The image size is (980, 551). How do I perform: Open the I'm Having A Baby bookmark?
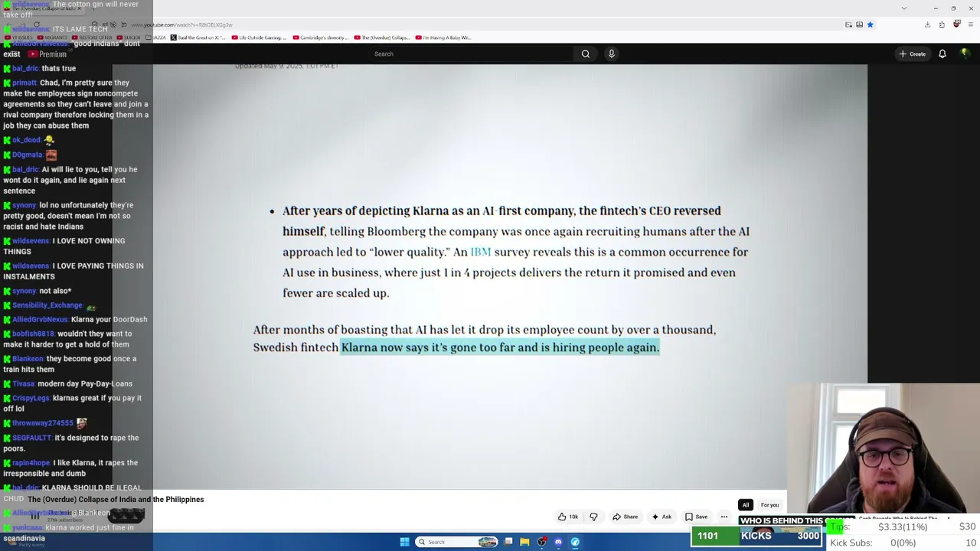tap(443, 37)
